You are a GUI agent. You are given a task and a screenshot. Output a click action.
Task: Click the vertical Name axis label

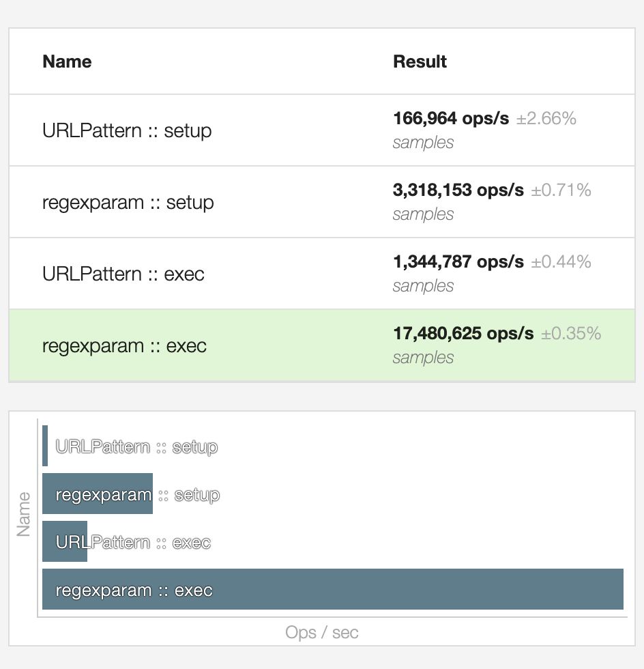(23, 514)
